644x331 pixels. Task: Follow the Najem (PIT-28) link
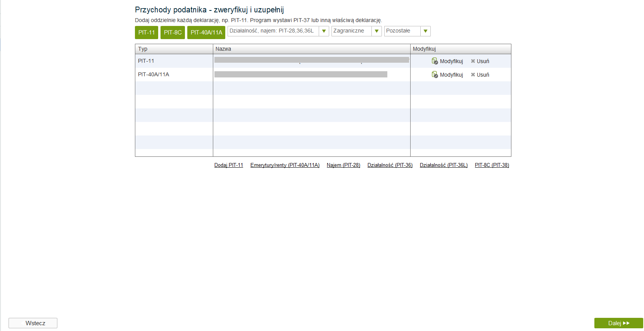(x=344, y=165)
